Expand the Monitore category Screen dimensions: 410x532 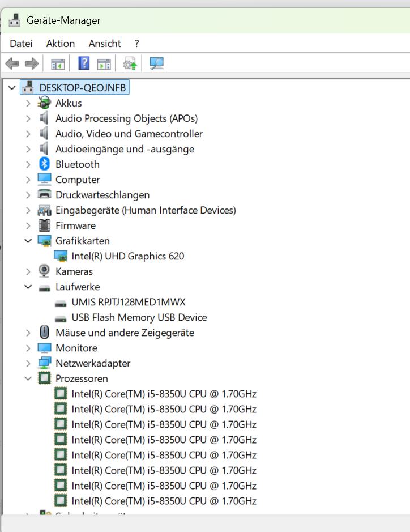(x=28, y=348)
